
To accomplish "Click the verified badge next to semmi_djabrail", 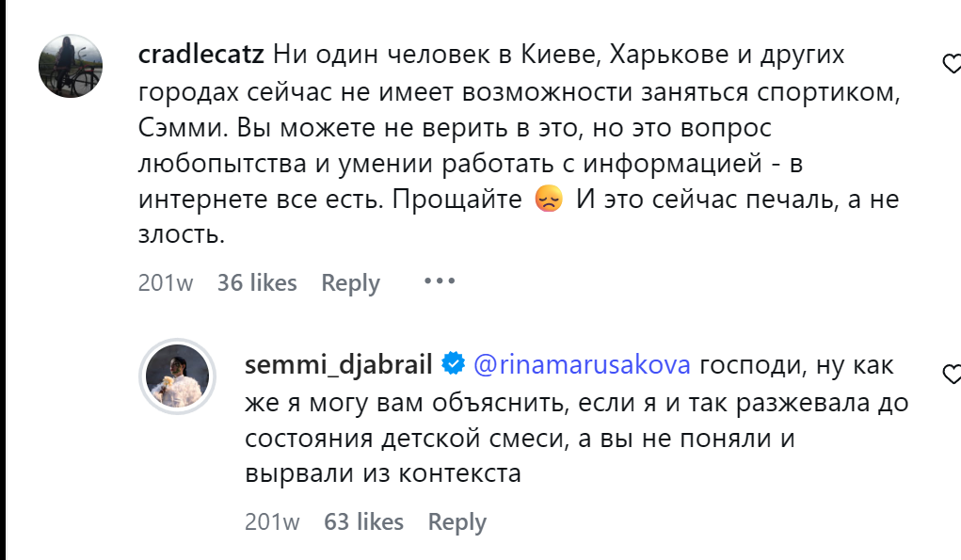I will click(x=453, y=364).
